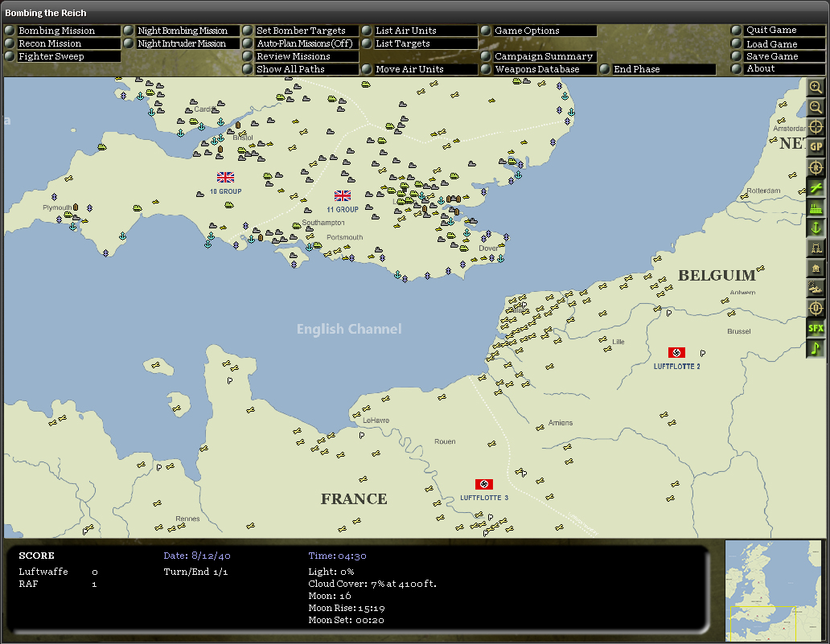Click the yellow viewport box in minimap

pyautogui.click(x=762, y=624)
